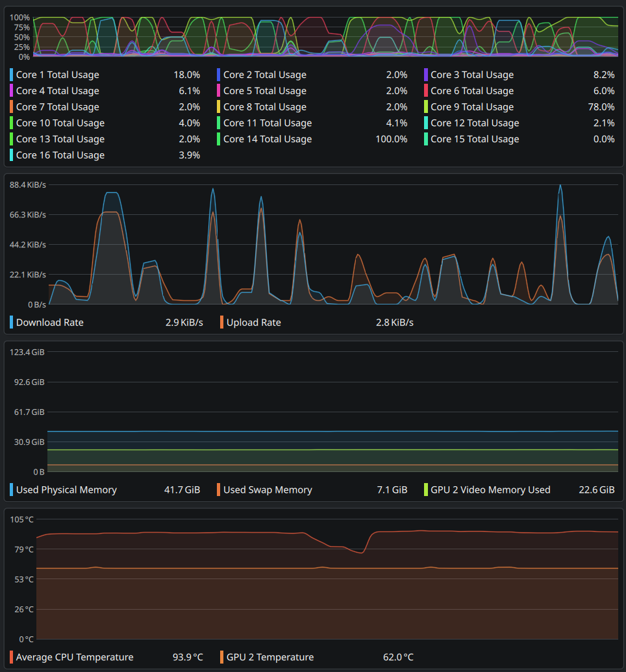Click the Download Rate label
This screenshot has height=672, width=626.
coord(50,322)
